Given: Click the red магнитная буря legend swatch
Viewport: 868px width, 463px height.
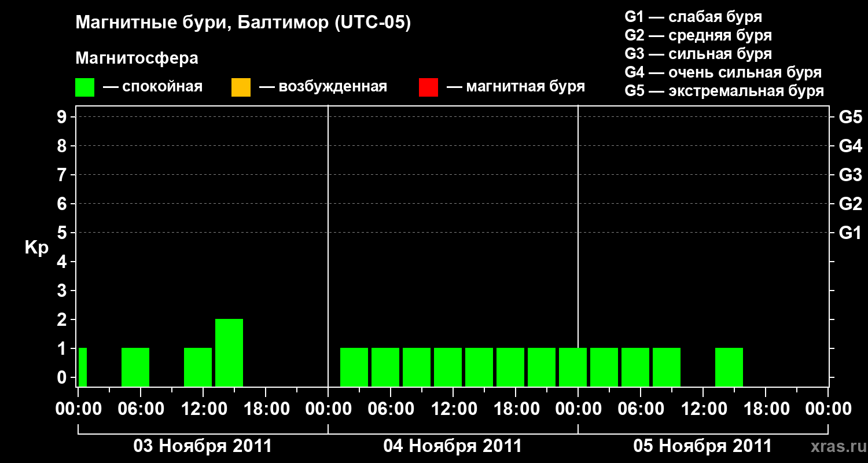Looking at the screenshot, I should tap(428, 87).
